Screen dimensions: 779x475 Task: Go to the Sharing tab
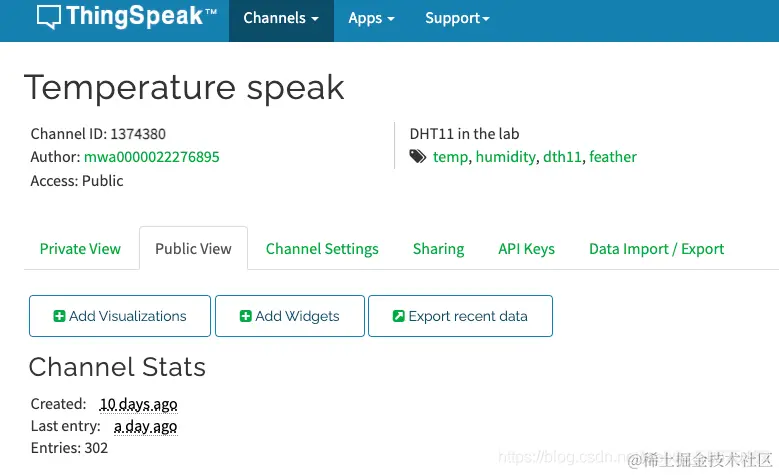[438, 248]
